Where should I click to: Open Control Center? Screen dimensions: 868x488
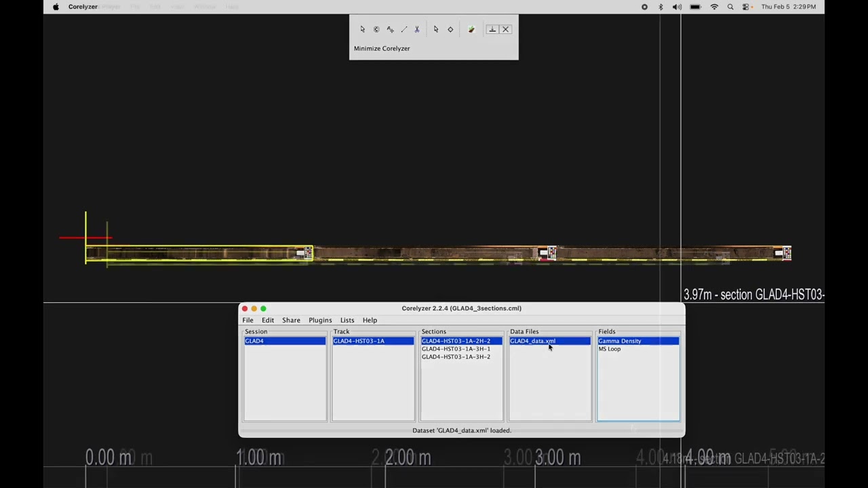click(x=746, y=7)
